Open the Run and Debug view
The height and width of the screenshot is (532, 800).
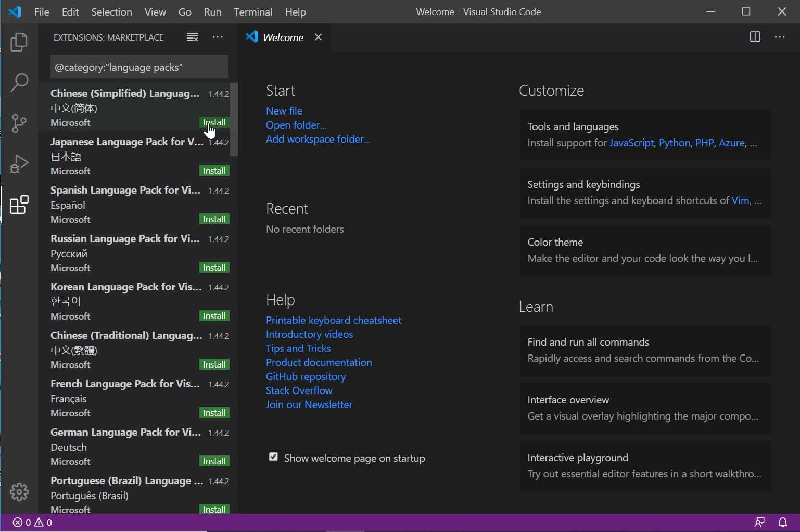tap(19, 164)
